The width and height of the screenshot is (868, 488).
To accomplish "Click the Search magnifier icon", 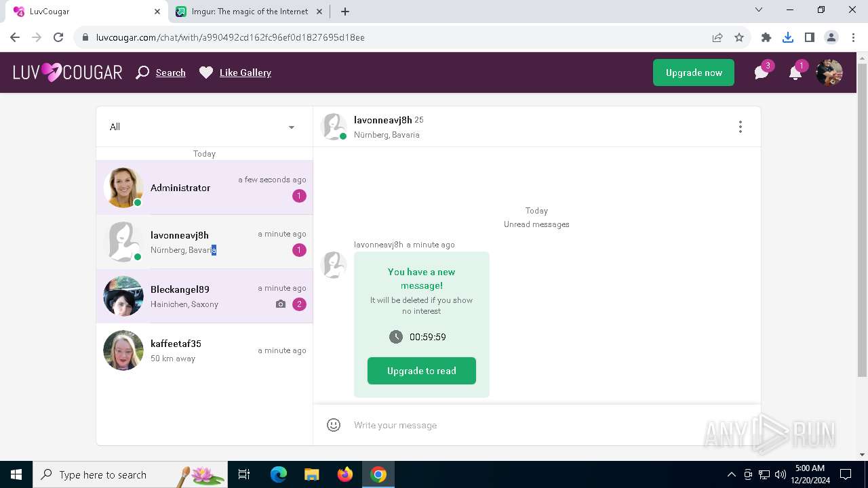I will coord(142,73).
